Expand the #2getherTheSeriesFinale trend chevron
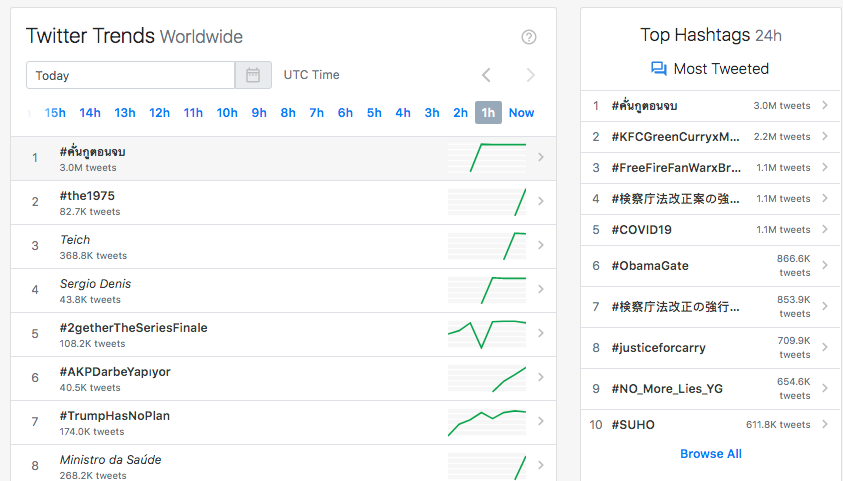Screen dimensions: 843x481 [541, 333]
